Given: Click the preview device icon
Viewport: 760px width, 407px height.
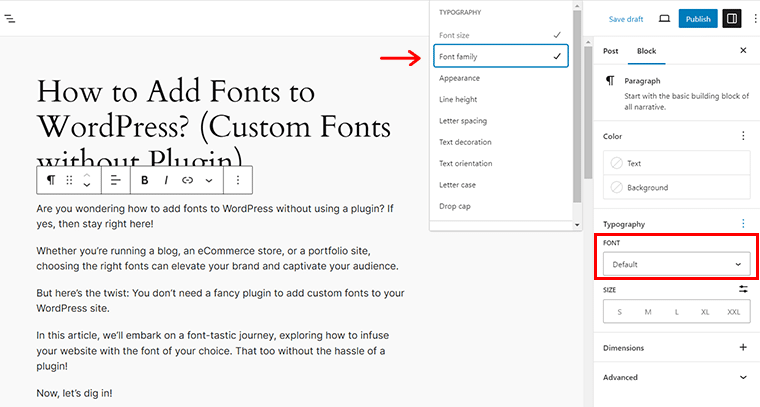Looking at the screenshot, I should [665, 19].
